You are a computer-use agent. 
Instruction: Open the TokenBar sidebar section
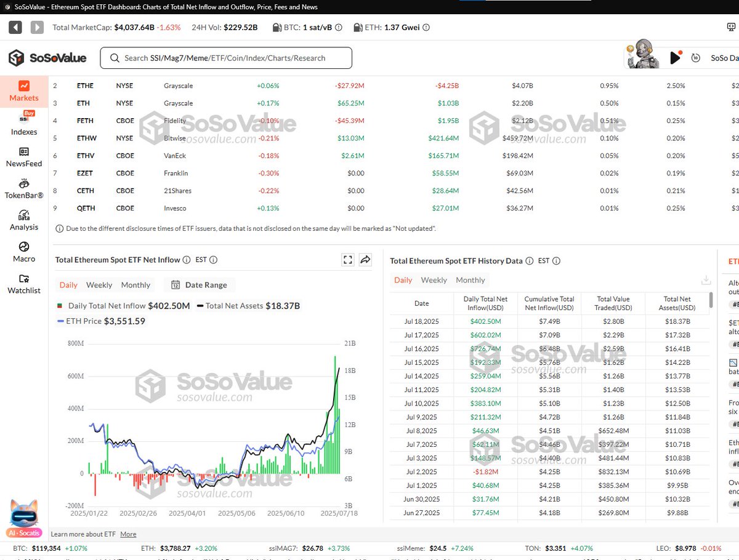24,188
